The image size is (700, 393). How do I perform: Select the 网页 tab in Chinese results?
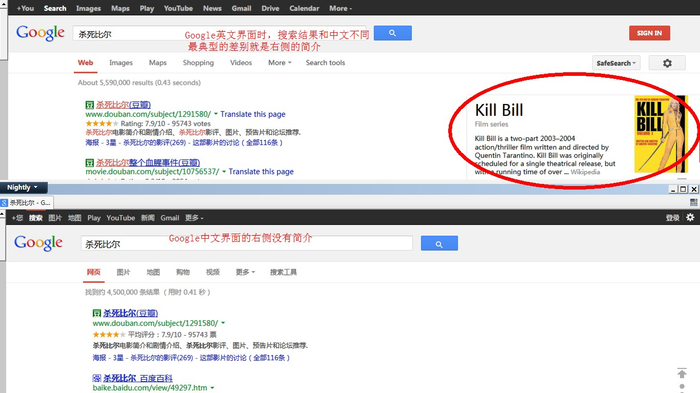click(93, 272)
